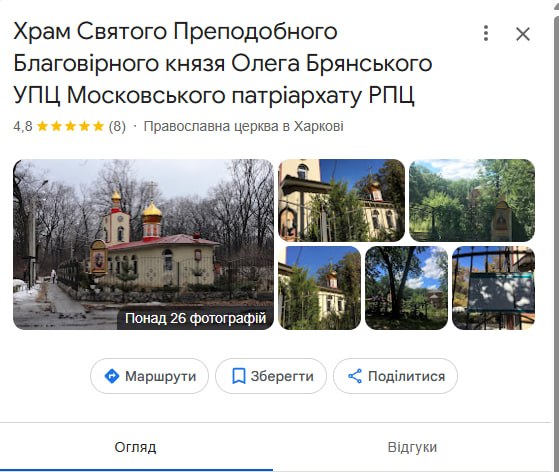
Task: Share the place via Поділитися
Action: pos(395,376)
